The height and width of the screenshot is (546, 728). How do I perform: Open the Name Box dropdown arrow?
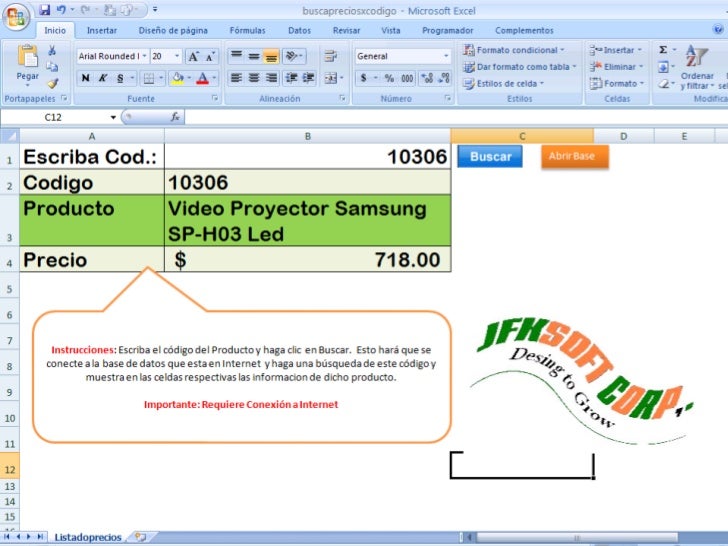113,117
